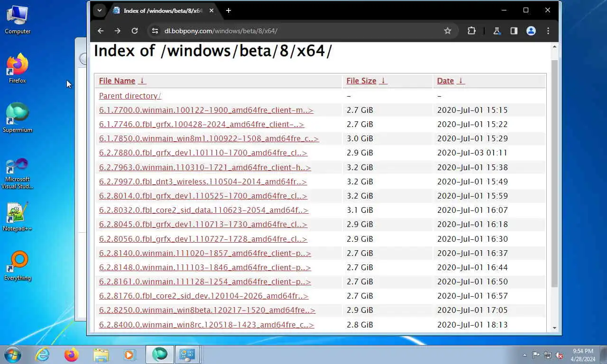Select Microsoft Visual Studio desktop shortcut
Image resolution: width=607 pixels, height=364 pixels.
pyautogui.click(x=18, y=173)
